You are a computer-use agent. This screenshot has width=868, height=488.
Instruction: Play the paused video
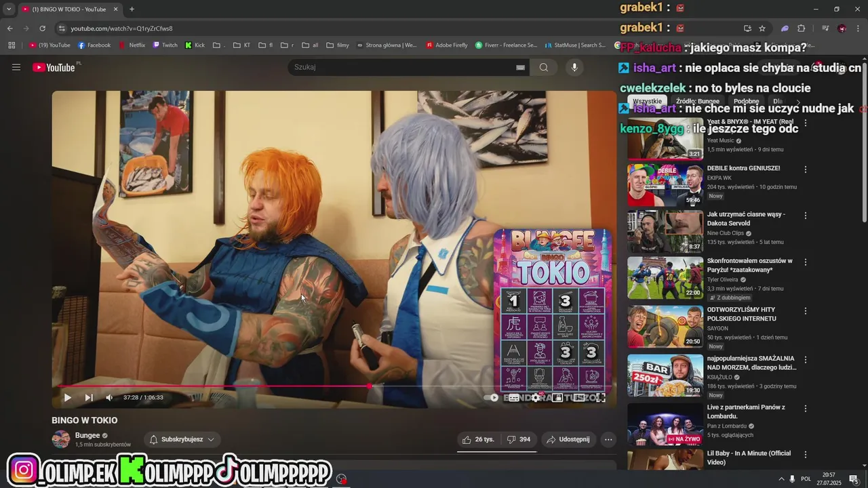[x=67, y=398]
